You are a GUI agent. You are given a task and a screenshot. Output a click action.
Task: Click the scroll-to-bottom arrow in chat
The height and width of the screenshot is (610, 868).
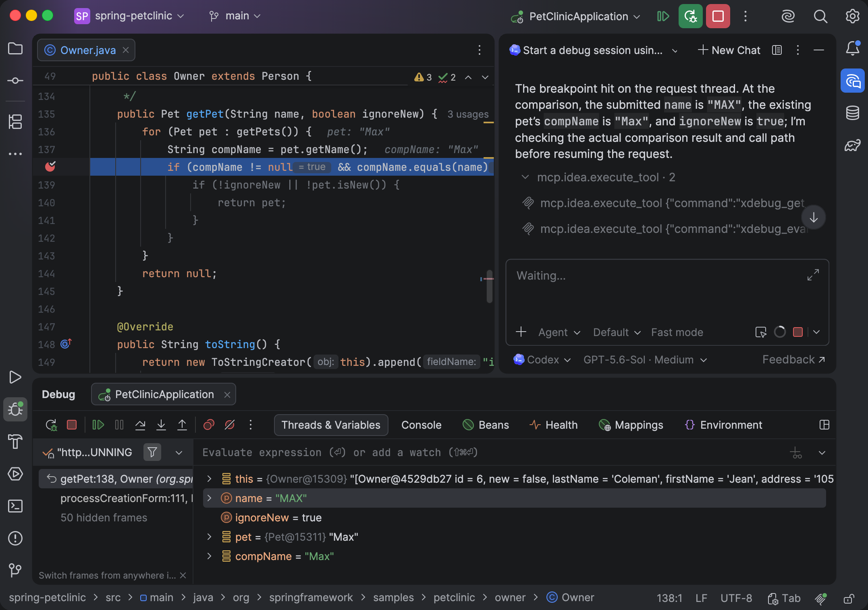(x=813, y=218)
